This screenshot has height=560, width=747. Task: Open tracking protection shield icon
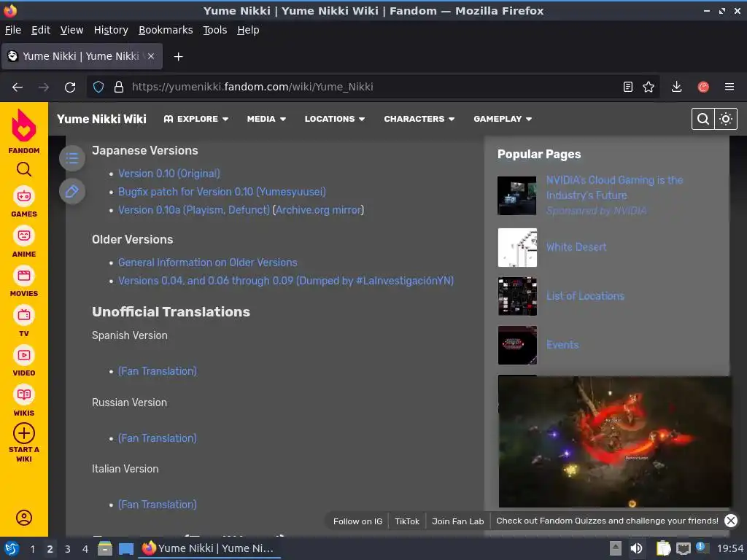(x=98, y=87)
